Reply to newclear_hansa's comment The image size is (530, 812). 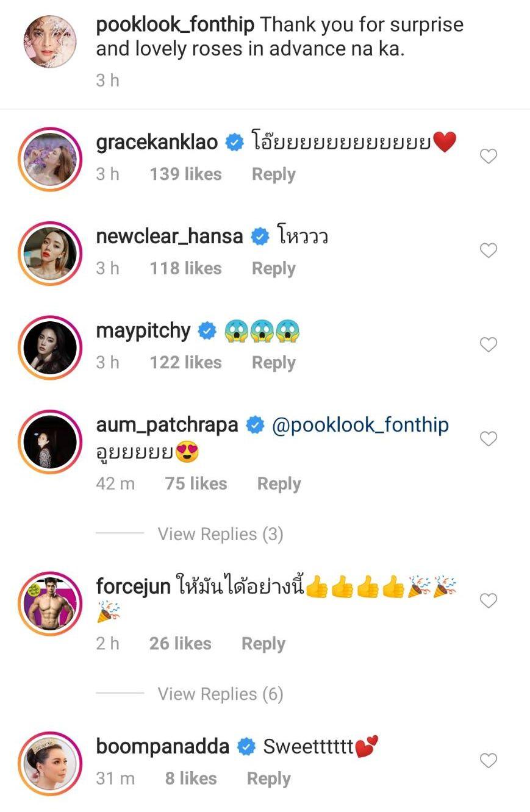(x=273, y=268)
